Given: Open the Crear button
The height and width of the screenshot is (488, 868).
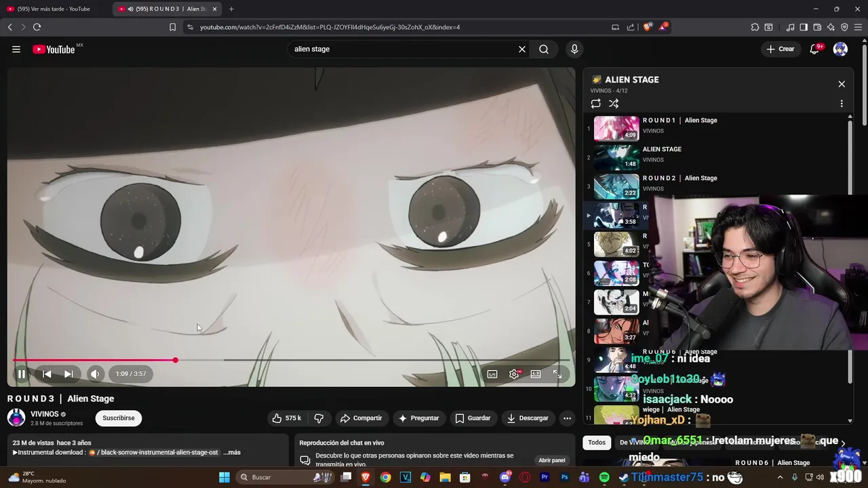Looking at the screenshot, I should point(780,49).
